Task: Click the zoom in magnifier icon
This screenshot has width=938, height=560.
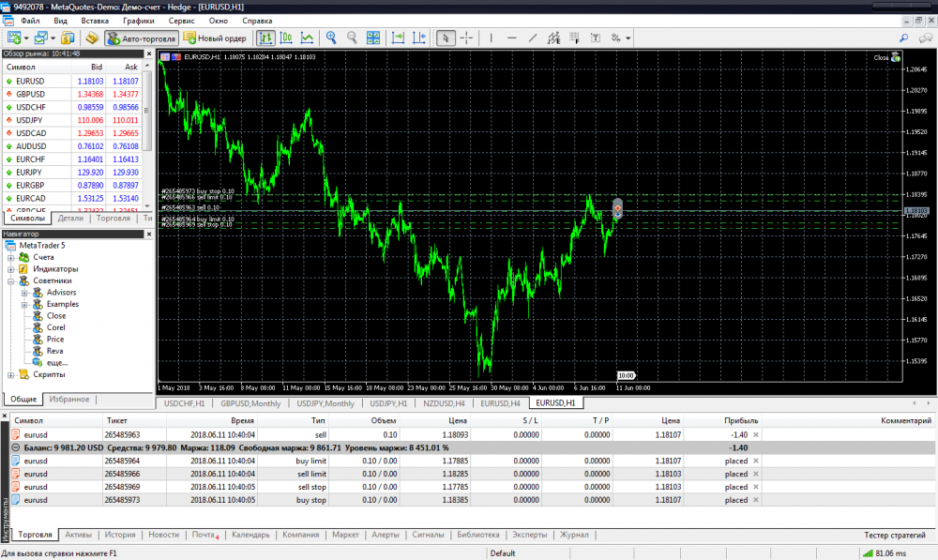Action: point(331,38)
